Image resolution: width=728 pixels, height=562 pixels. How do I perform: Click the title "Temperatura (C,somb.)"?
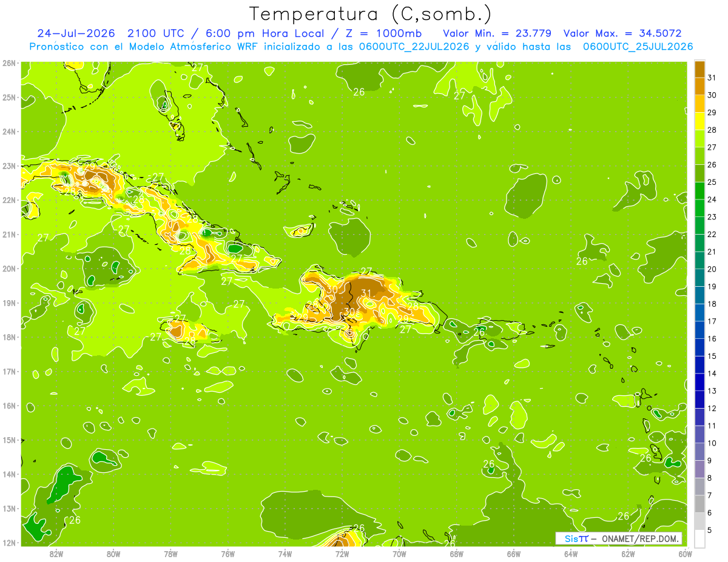(x=371, y=14)
